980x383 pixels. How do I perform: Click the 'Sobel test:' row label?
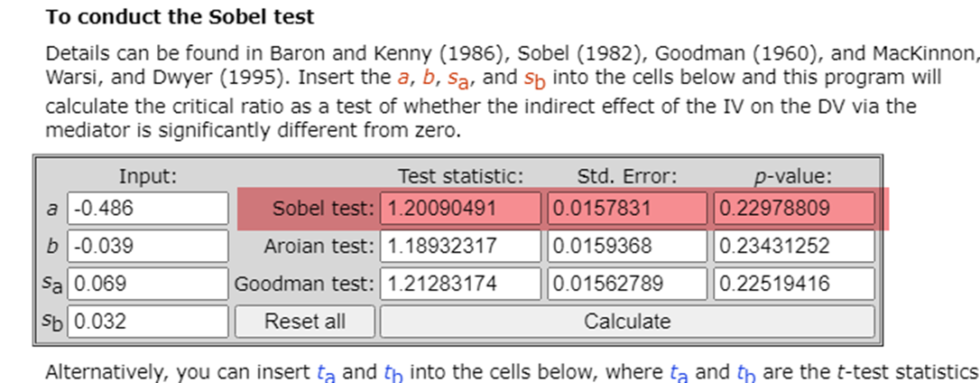(x=322, y=209)
